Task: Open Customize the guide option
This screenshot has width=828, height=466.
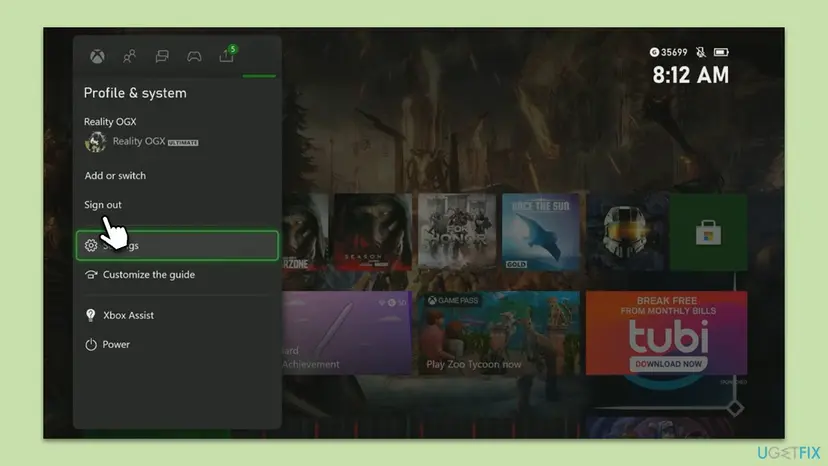Action: click(149, 275)
